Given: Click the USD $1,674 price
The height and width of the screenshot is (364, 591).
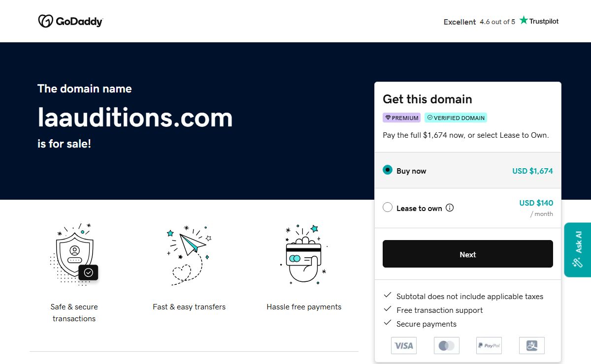Looking at the screenshot, I should tap(532, 171).
